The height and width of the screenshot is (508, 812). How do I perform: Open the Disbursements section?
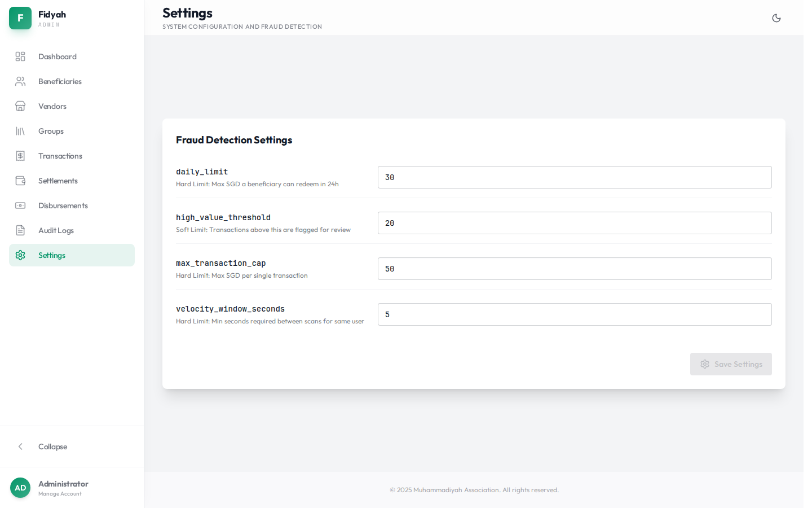tap(63, 205)
